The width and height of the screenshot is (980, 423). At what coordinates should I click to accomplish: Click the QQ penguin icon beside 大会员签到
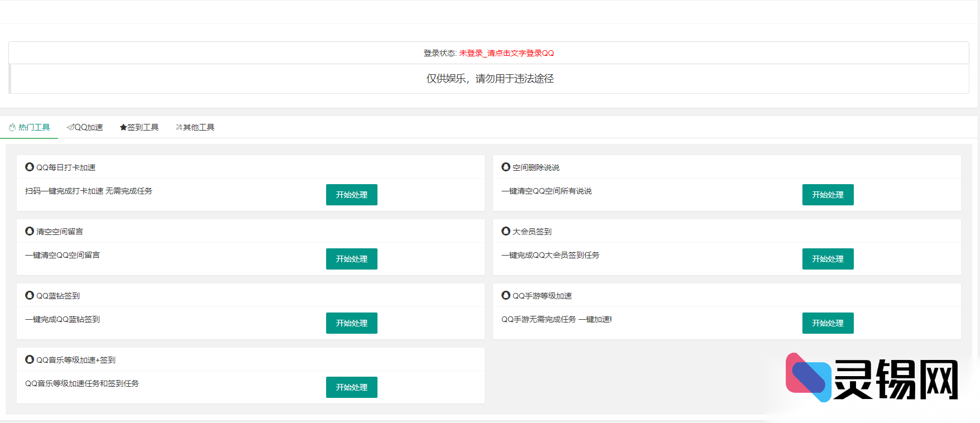point(506,231)
